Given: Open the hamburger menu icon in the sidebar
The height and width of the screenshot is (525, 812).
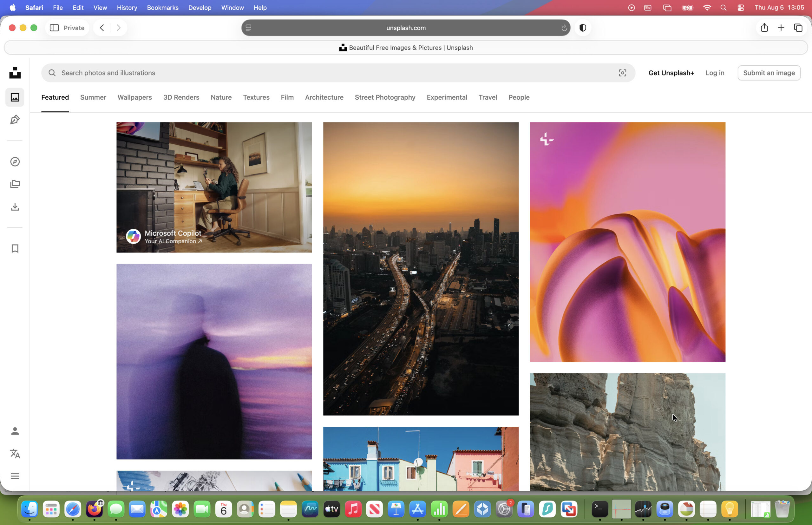Looking at the screenshot, I should (x=15, y=476).
